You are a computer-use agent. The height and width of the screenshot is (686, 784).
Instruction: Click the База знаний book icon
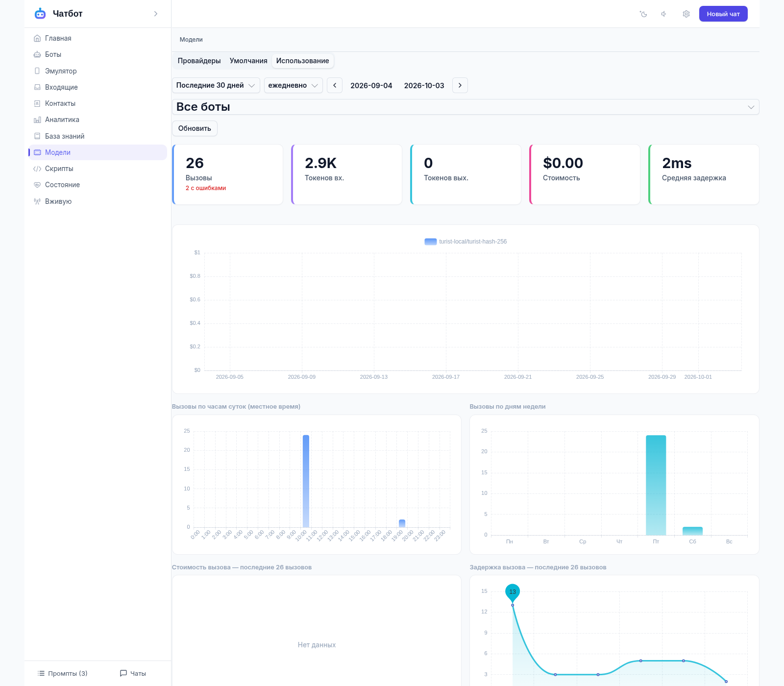[x=37, y=136]
